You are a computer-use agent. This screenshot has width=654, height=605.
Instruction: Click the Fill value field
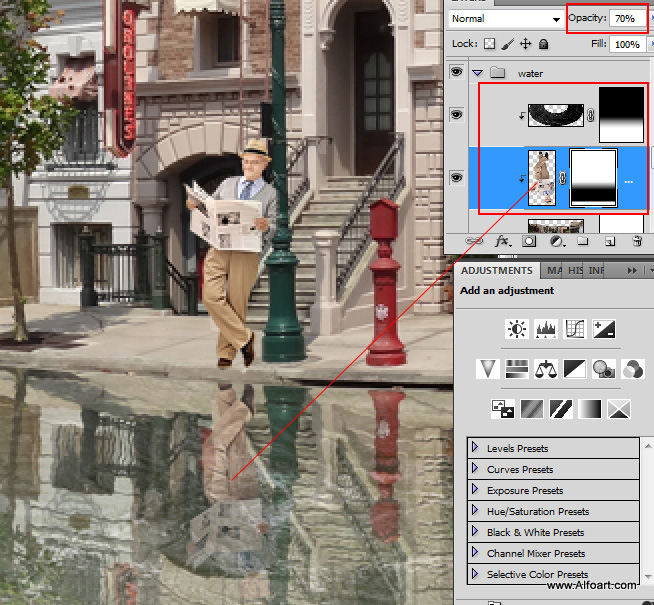coord(627,44)
